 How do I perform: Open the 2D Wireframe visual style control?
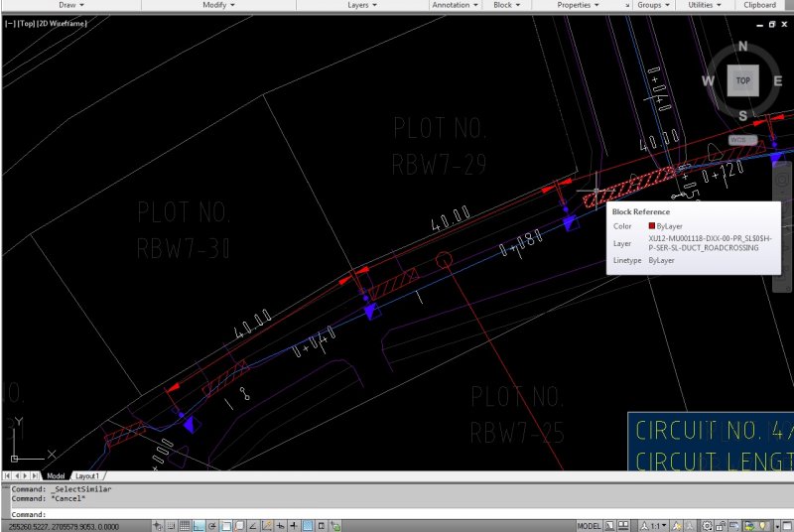[x=65, y=23]
